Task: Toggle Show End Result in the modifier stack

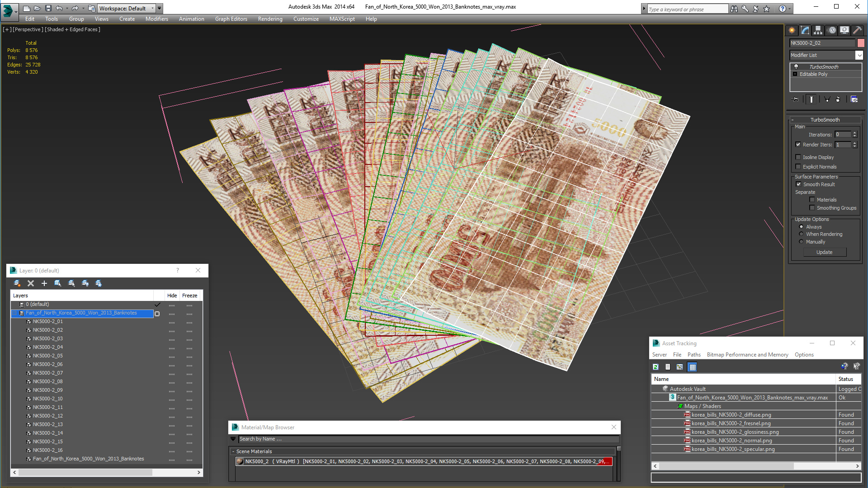Action: click(811, 99)
